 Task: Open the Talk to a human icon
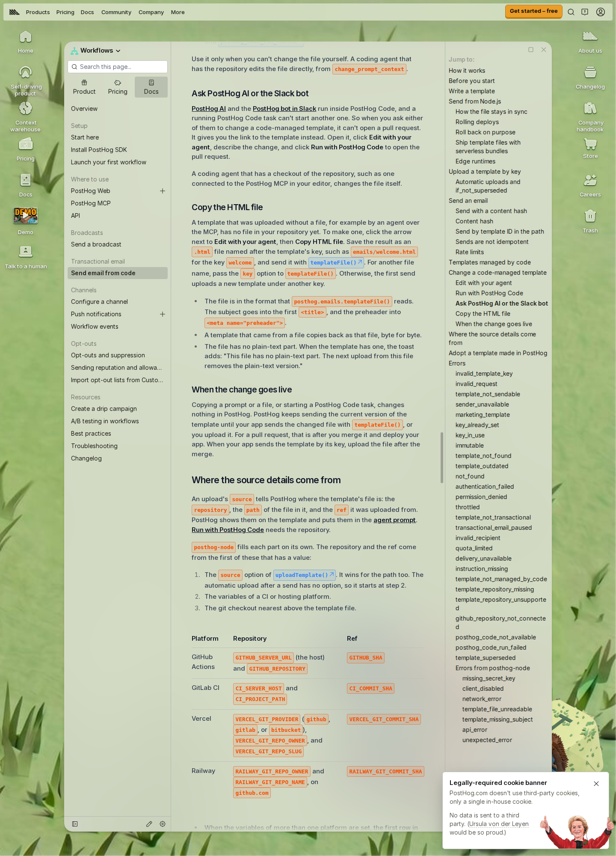pos(26,257)
